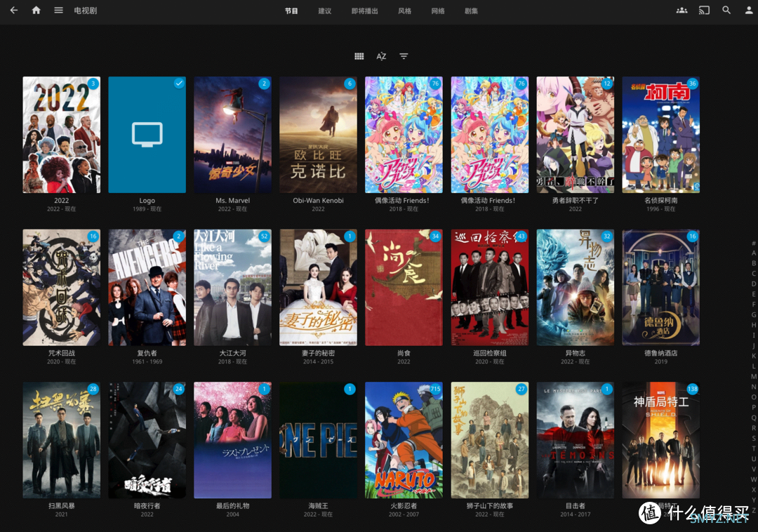Go back with the arrow icon
Viewport: 758px width, 532px height.
tap(13, 10)
